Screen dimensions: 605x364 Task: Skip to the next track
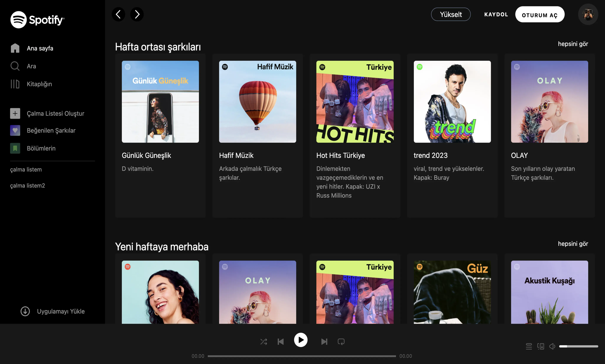coord(324,341)
